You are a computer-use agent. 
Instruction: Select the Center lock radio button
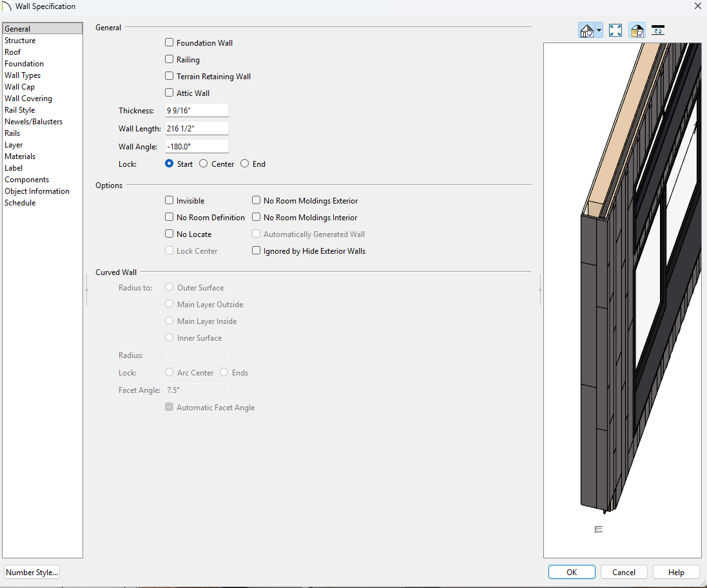click(204, 164)
